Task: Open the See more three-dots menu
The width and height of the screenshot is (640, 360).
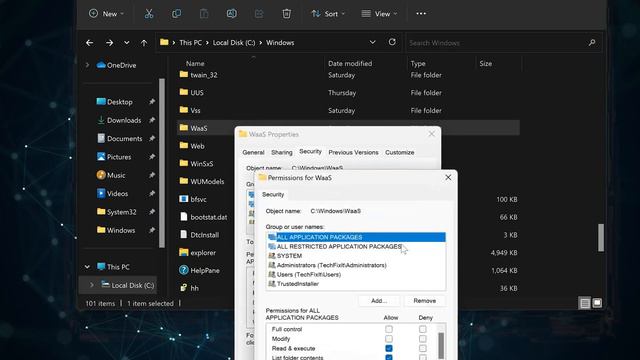Action: click(x=421, y=13)
